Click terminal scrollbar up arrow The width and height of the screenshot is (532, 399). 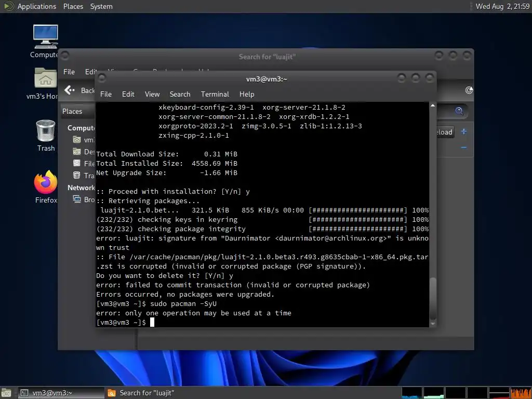[433, 105]
